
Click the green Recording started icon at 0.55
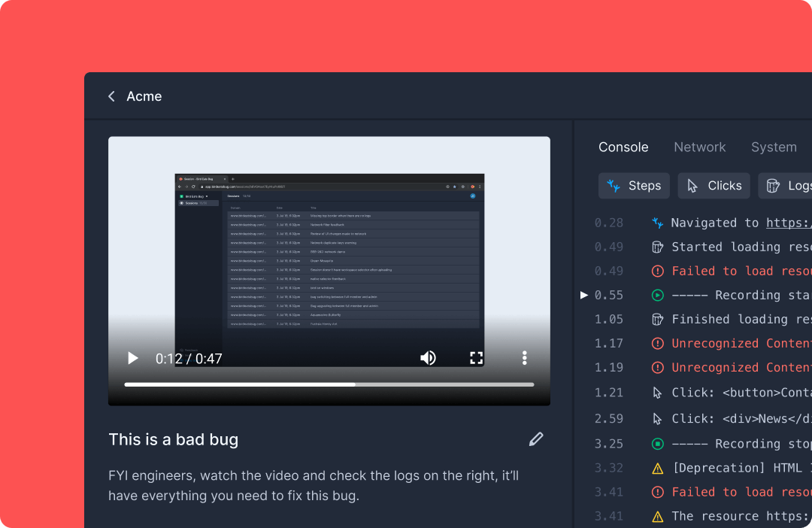click(x=657, y=295)
